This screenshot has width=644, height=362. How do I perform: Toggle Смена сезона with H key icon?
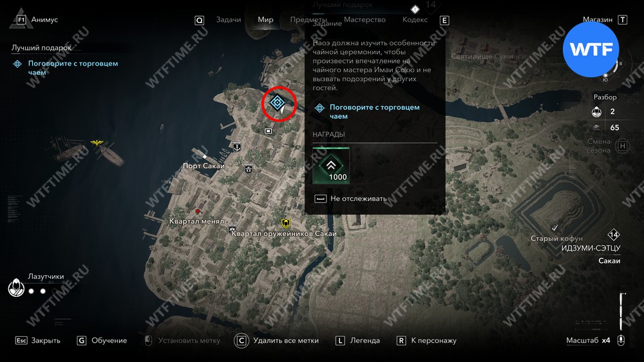(623, 146)
